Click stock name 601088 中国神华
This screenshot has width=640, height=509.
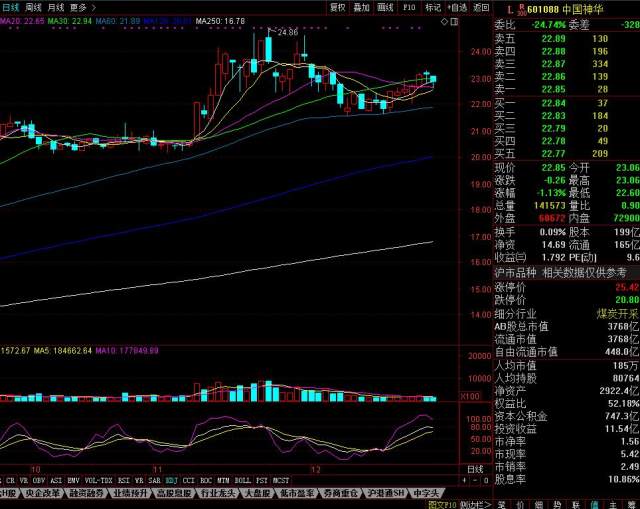pyautogui.click(x=565, y=9)
